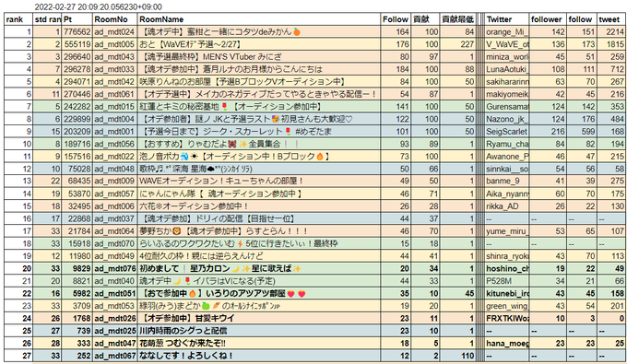
Task: Click Twitter handle P528M
Action: 499,281
